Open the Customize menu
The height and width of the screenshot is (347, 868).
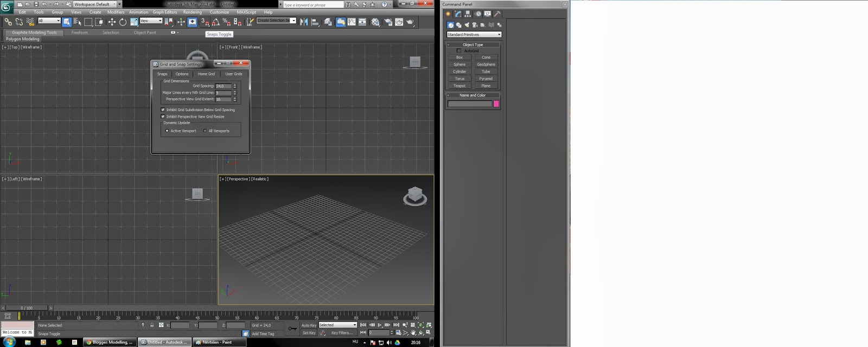click(x=219, y=12)
